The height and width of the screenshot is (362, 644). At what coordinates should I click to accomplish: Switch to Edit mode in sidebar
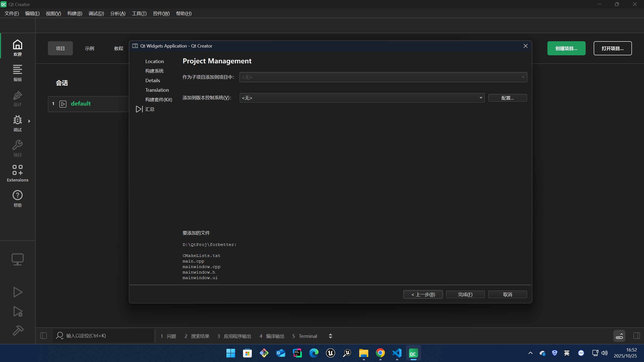tap(17, 73)
